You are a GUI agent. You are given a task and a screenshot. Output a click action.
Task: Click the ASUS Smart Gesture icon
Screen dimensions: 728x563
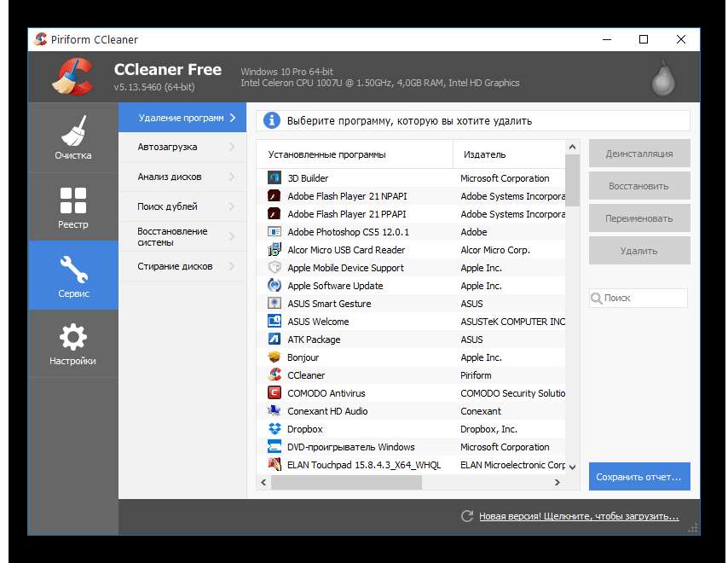(274, 304)
